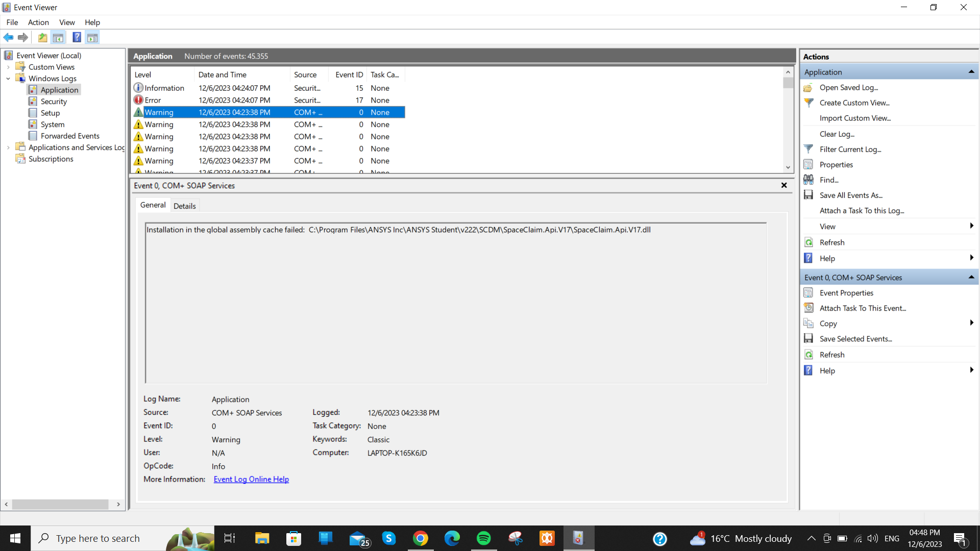Screen dimensions: 980x551
Task: Click Clear Log action
Action: pyautogui.click(x=837, y=134)
